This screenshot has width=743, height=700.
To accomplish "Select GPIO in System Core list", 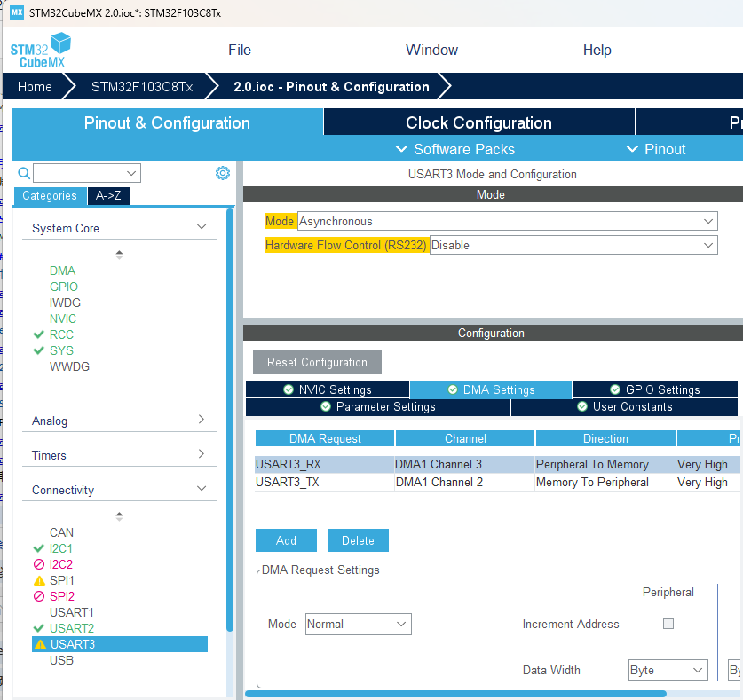I will point(64,287).
